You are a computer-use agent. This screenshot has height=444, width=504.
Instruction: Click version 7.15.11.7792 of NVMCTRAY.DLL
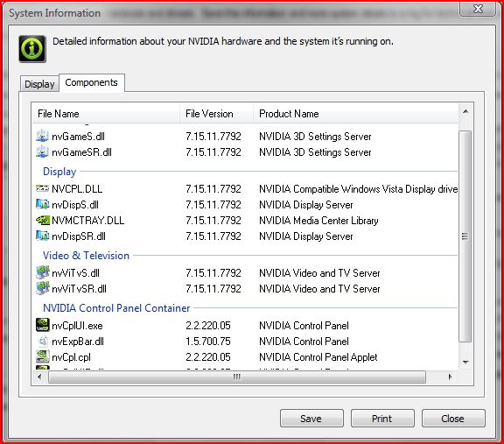213,221
